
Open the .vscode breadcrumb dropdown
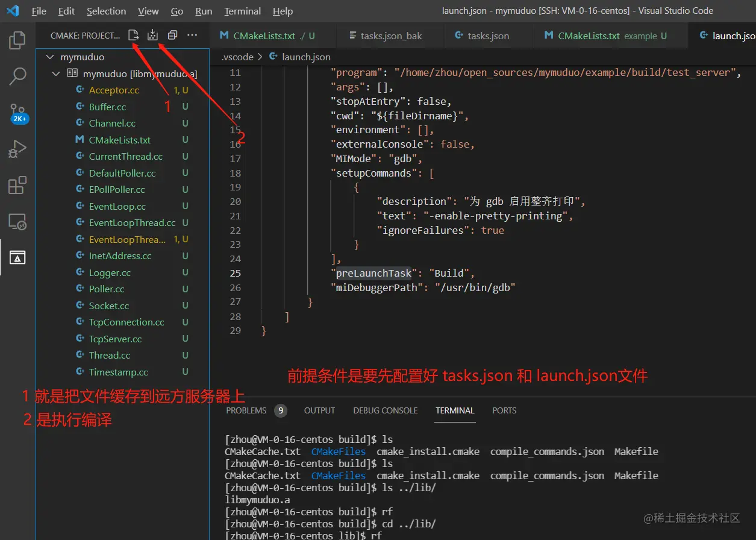coord(237,57)
